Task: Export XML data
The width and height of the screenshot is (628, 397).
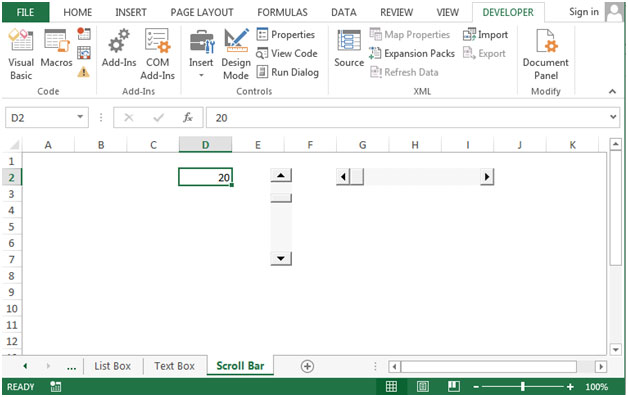Action: (484, 53)
